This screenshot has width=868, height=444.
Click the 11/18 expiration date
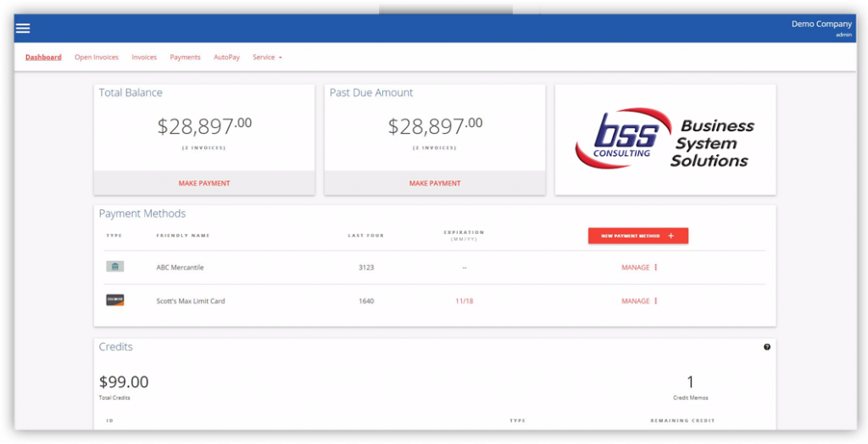[x=464, y=301]
